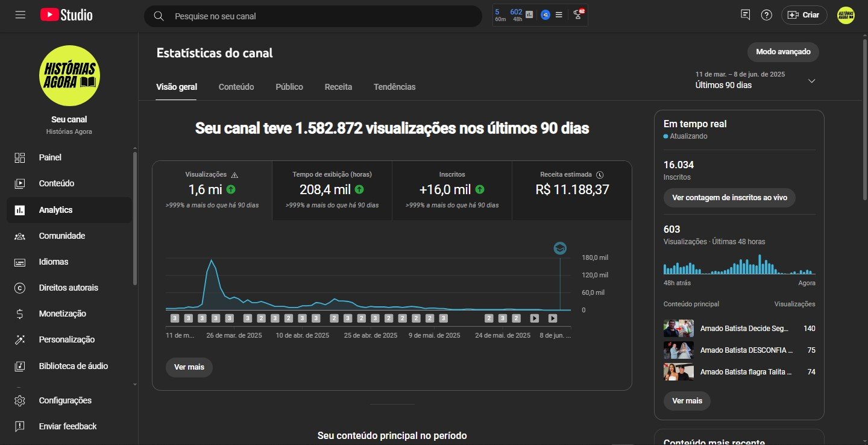Click the warning icon beside Visualizações
The image size is (868, 445).
click(234, 175)
